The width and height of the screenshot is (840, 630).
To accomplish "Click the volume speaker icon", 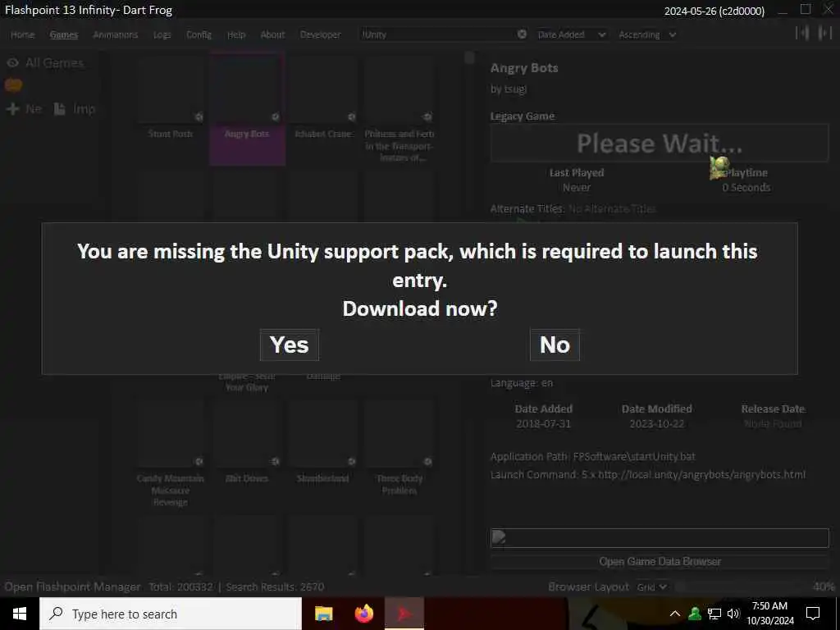I will point(733,614).
